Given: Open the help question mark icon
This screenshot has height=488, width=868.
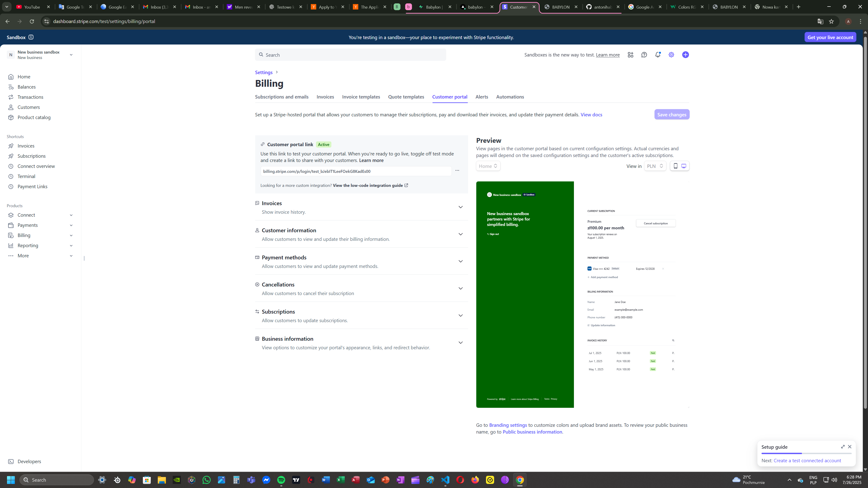Looking at the screenshot, I should coord(644,54).
